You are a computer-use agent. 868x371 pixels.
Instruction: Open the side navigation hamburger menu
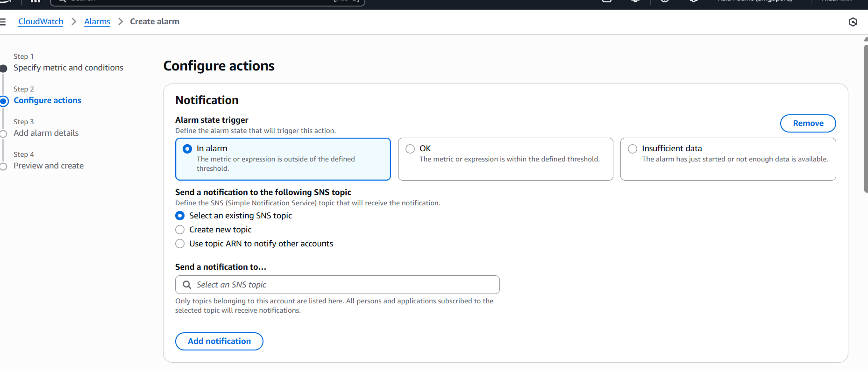pyautogui.click(x=2, y=21)
